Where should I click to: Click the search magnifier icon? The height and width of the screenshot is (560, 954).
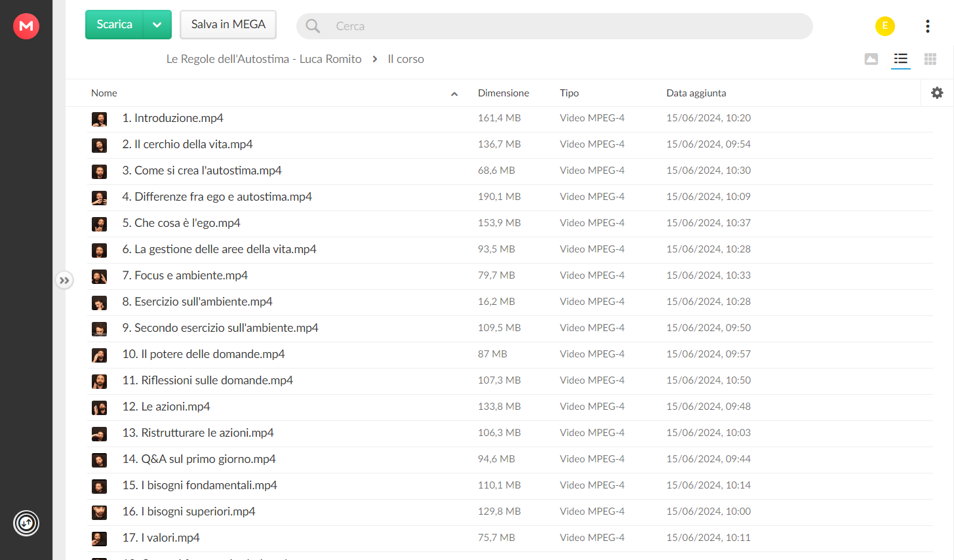[313, 26]
